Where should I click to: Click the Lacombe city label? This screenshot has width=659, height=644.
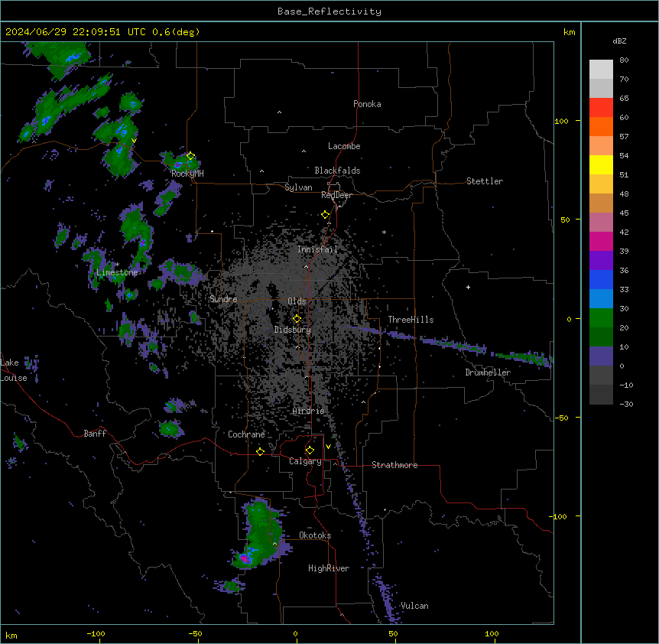(x=344, y=146)
